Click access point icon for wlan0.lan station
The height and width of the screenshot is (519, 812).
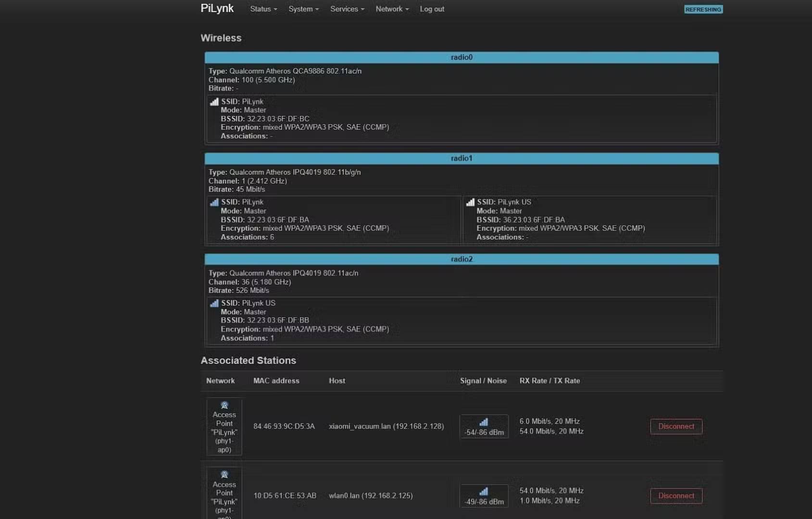(x=224, y=475)
